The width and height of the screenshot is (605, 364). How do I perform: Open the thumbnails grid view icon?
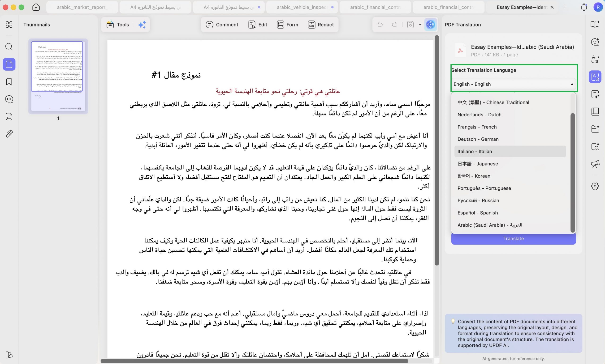9,25
